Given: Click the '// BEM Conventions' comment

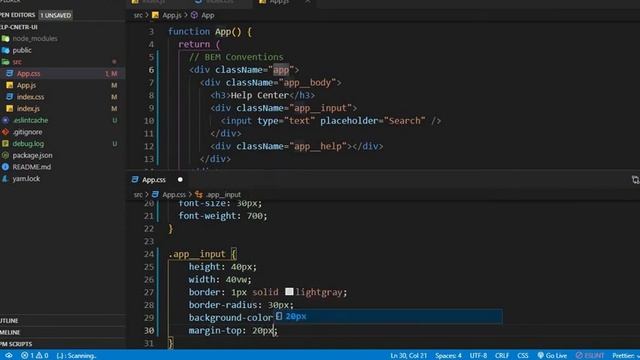Looking at the screenshot, I should pyautogui.click(x=236, y=57).
